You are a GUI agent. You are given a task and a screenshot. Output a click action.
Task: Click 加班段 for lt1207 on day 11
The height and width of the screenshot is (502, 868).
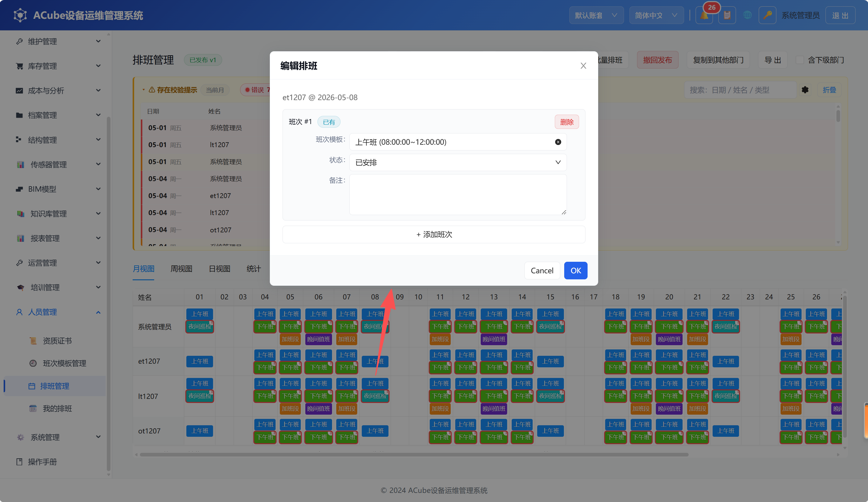point(440,409)
